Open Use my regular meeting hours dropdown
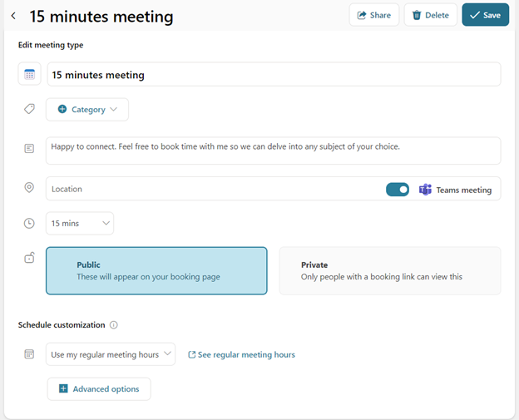519x420 pixels. (x=111, y=354)
